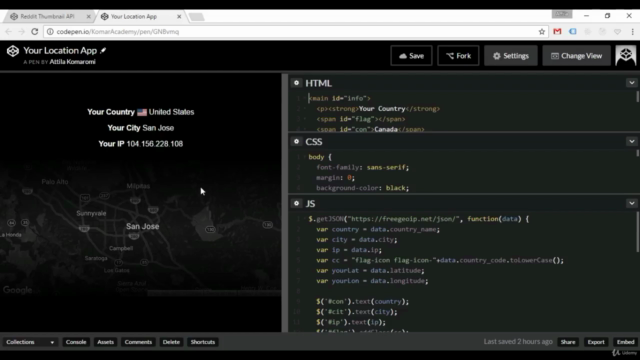Click the Change View button
This screenshot has width=640, height=360.
pos(576,56)
